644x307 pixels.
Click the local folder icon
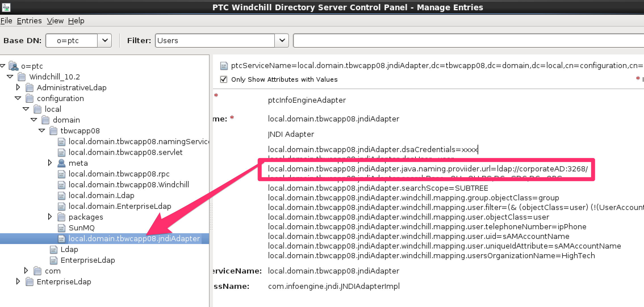click(x=37, y=109)
